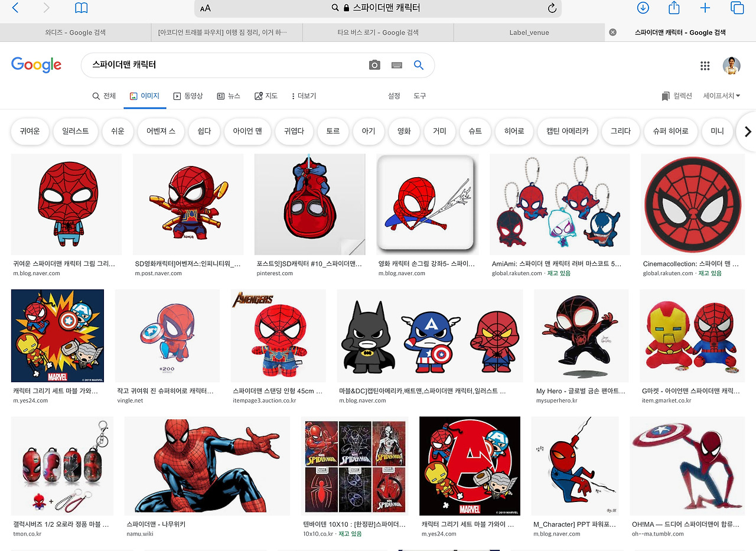Apply the 거미 filter chip
This screenshot has width=756, height=551.
tap(439, 131)
